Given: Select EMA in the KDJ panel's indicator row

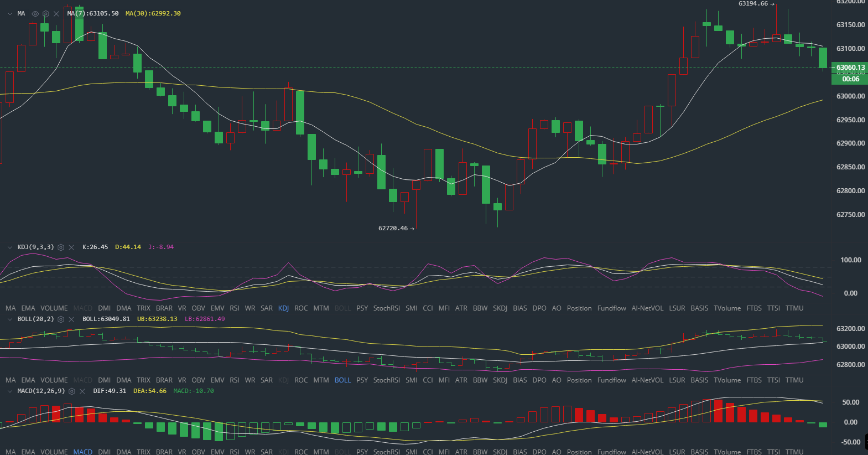Looking at the screenshot, I should click(x=28, y=308).
